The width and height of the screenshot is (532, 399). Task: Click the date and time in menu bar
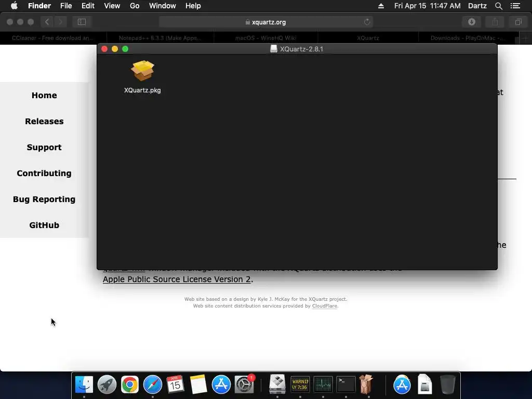point(428,6)
